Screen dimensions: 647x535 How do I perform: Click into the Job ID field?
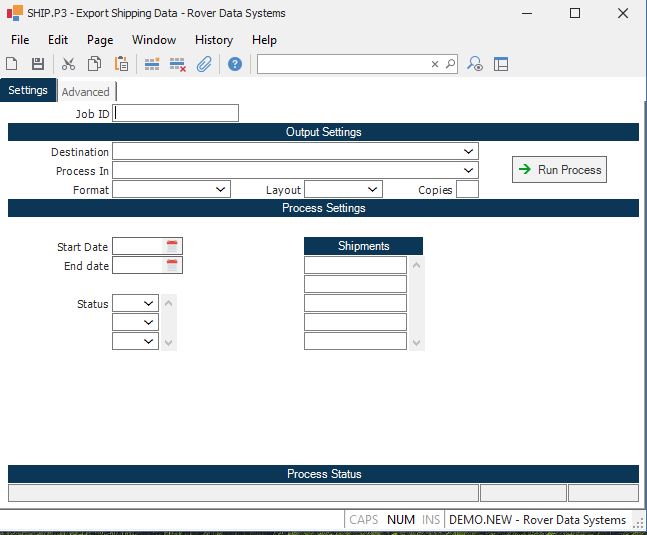tap(176, 113)
